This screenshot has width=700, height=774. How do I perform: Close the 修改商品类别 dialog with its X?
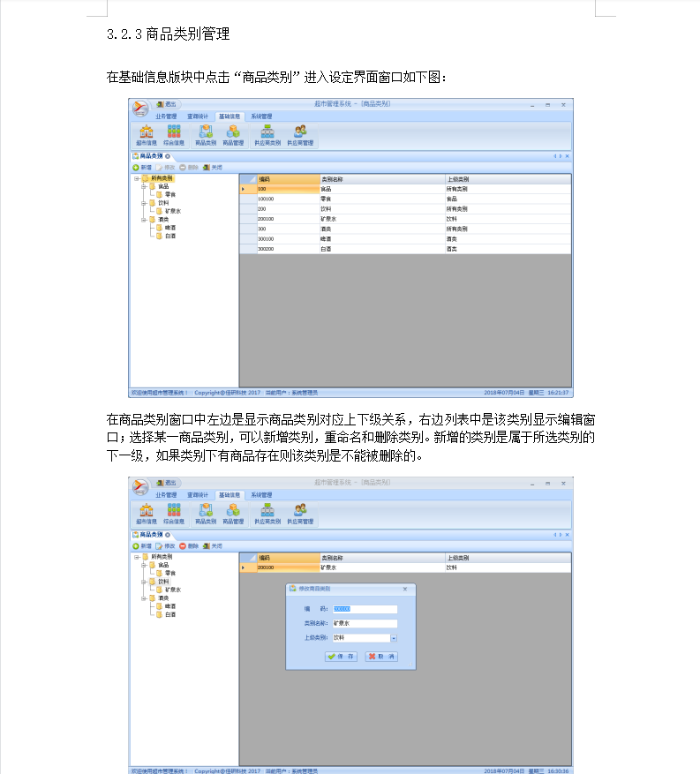tap(405, 588)
